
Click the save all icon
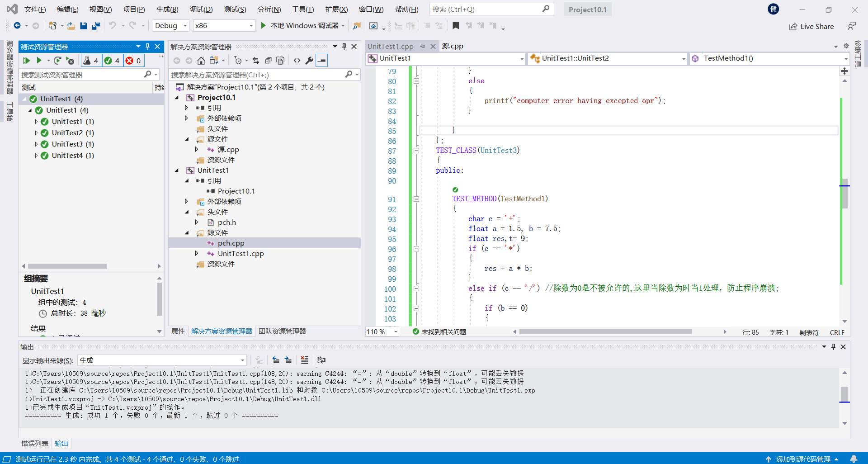tap(95, 26)
